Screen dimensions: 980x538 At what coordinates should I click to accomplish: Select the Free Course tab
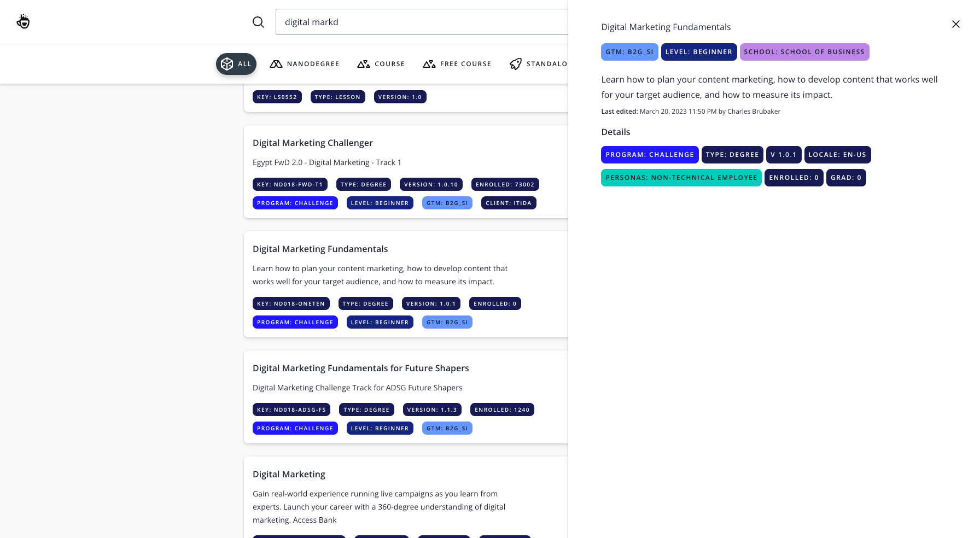[465, 64]
